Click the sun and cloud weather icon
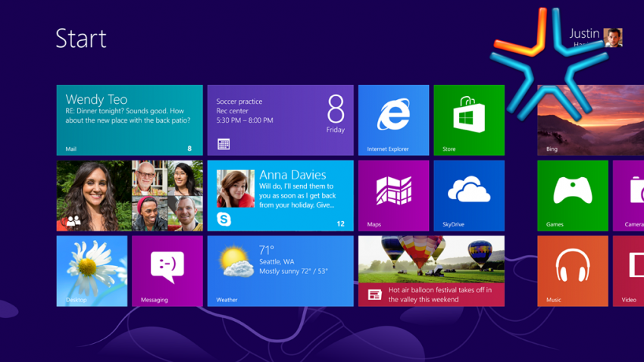 coord(236,261)
